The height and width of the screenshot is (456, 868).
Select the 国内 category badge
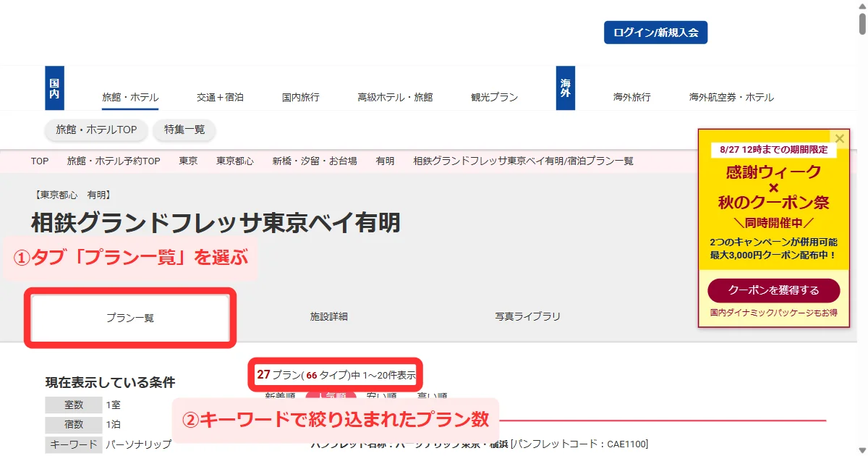point(54,88)
